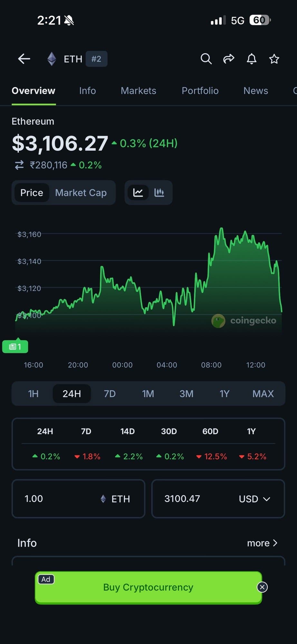Tap the Buy Cryptocurrency ad button

148,587
